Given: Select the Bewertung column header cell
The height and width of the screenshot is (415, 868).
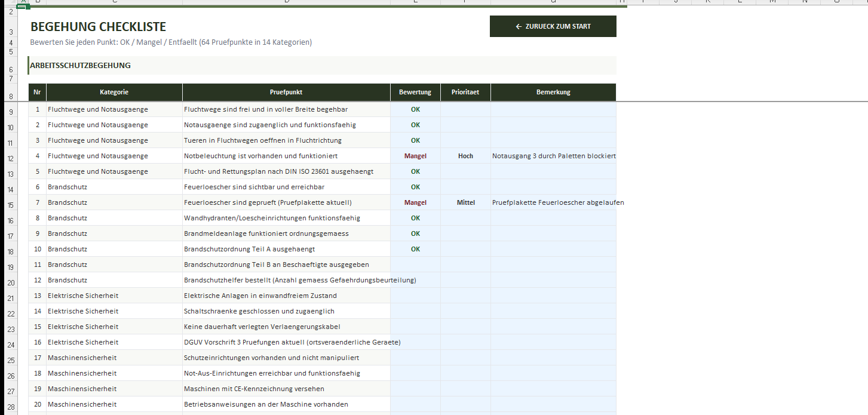Looking at the screenshot, I should point(415,92).
